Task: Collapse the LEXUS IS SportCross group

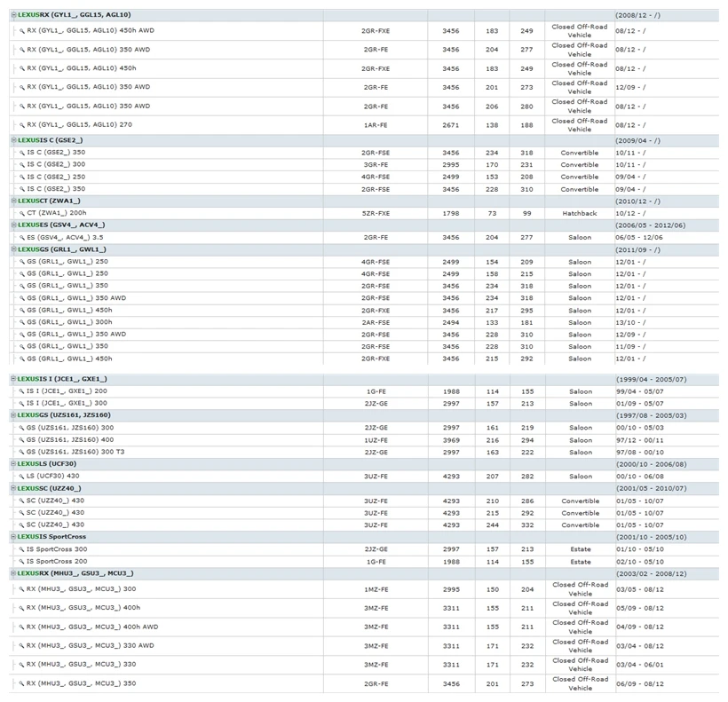Action: pos(13,537)
